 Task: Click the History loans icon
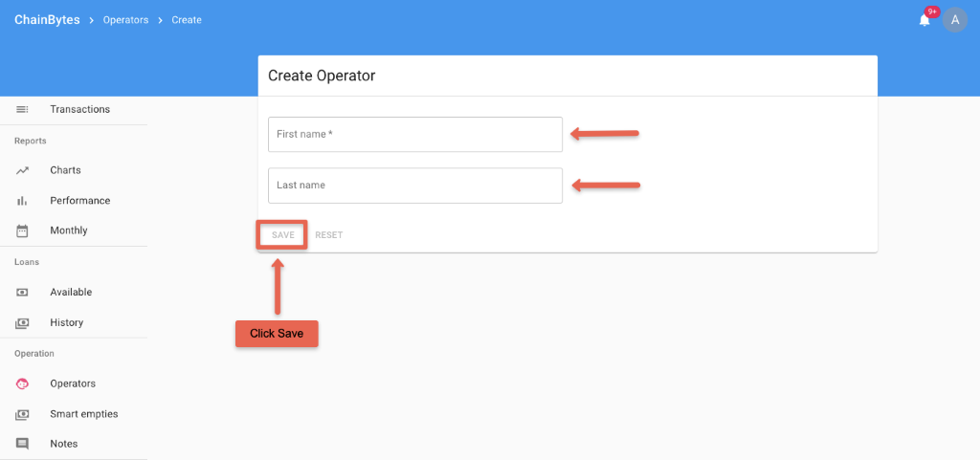[x=22, y=323]
